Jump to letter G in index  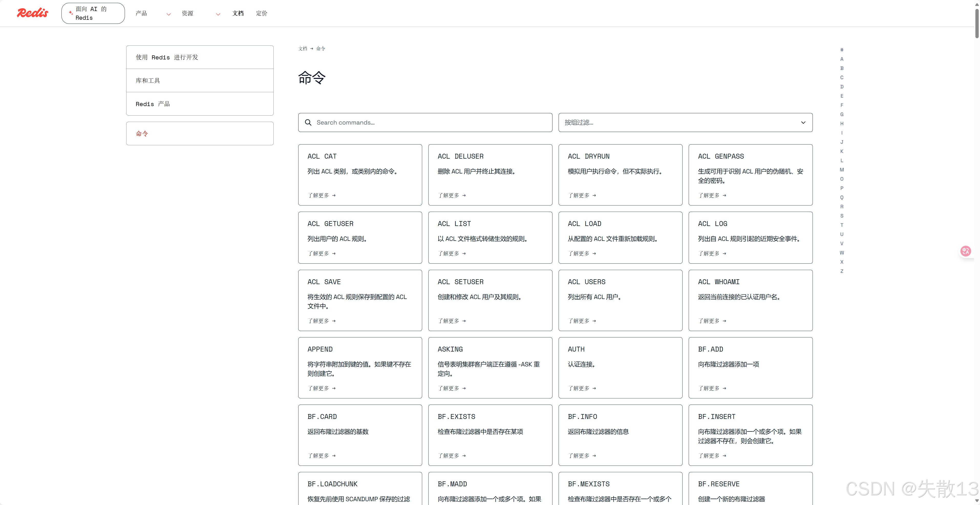(x=841, y=115)
